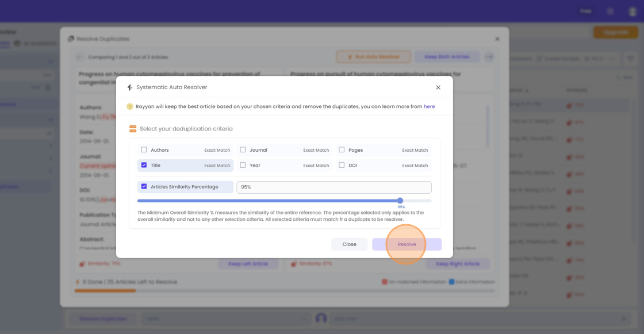The image size is (644, 334).
Task: Open the filter funnel icon above the articles list
Action: (x=630, y=59)
